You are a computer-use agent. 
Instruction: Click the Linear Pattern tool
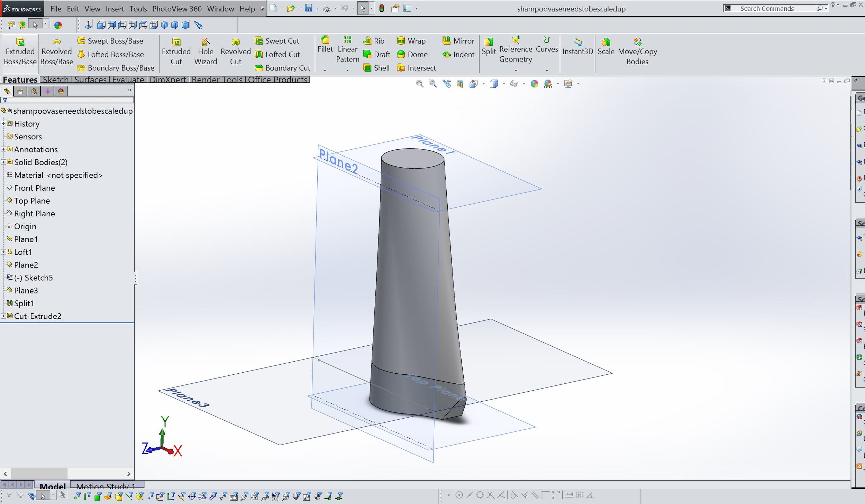click(347, 49)
